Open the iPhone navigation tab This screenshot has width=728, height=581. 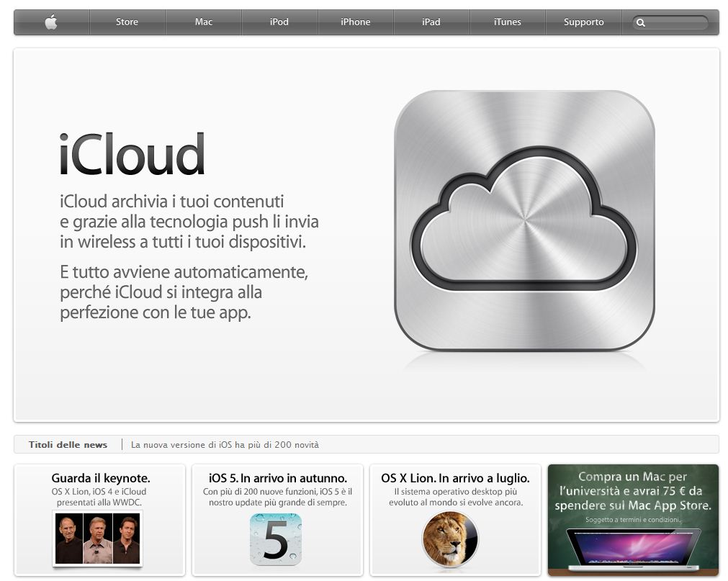(356, 22)
